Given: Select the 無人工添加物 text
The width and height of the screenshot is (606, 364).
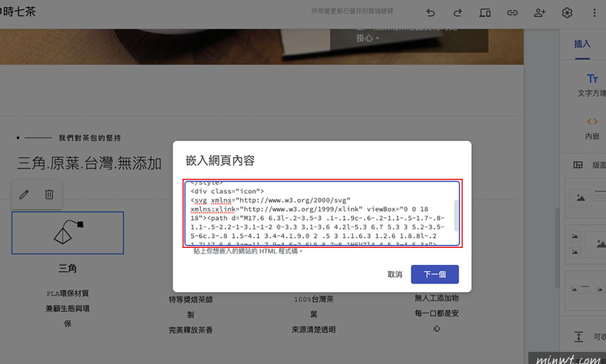Looking at the screenshot, I should coord(437,298).
